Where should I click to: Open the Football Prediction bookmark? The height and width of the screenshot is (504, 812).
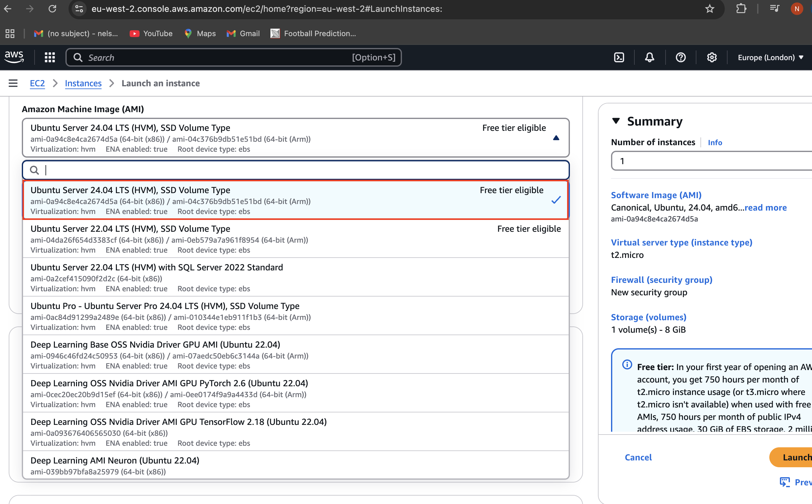coord(313,33)
